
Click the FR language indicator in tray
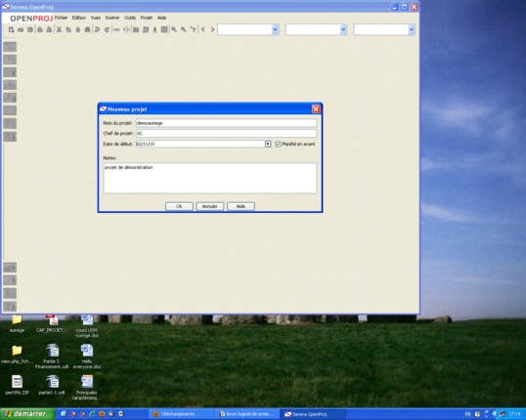(x=467, y=414)
